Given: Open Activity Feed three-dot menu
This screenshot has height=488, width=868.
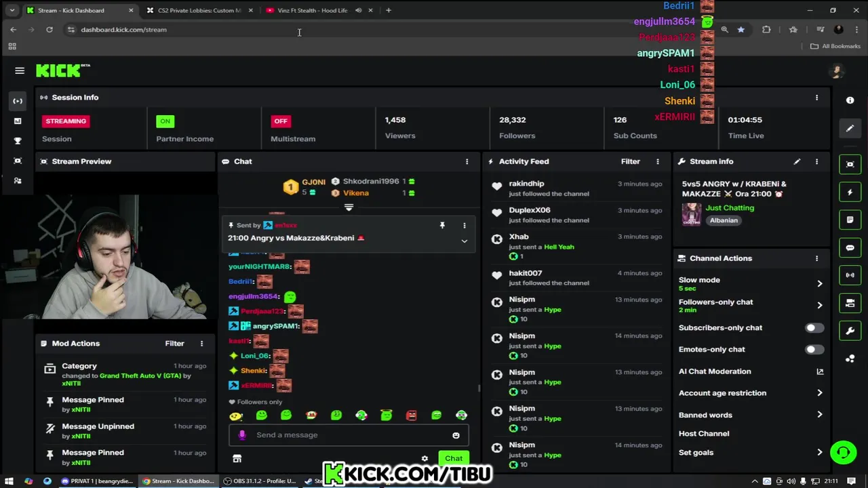Looking at the screenshot, I should pos(657,161).
